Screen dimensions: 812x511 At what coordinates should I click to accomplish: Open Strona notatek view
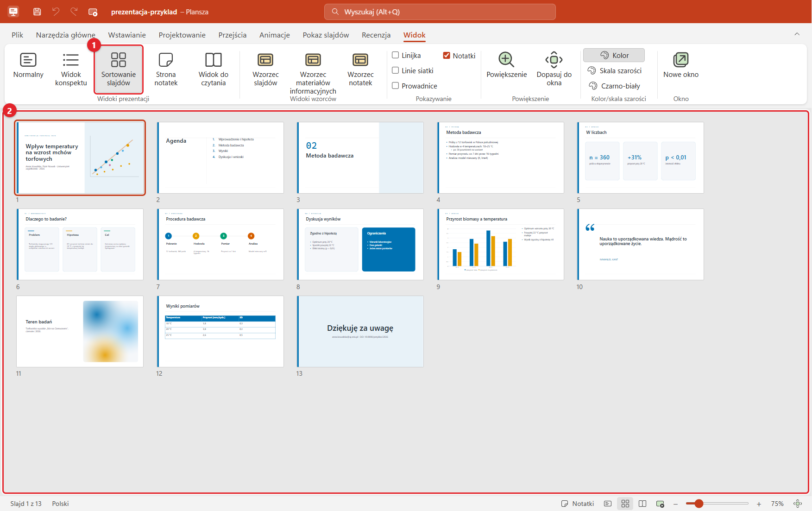(166, 69)
